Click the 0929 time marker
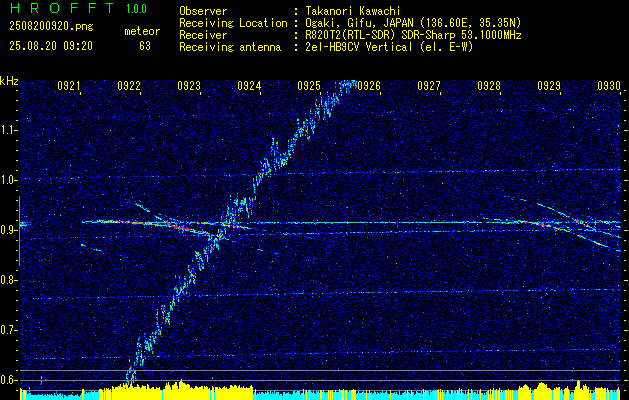This screenshot has width=629, height=400. [x=549, y=85]
